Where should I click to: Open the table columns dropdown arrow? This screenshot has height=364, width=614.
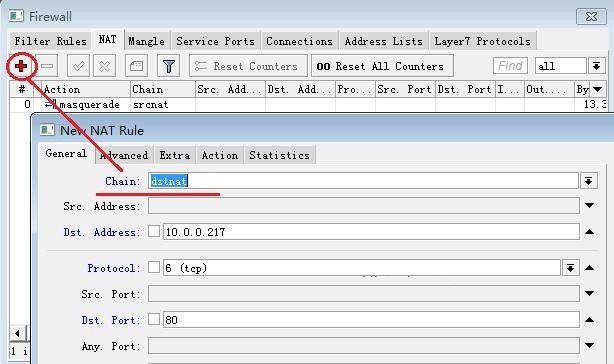tap(598, 89)
